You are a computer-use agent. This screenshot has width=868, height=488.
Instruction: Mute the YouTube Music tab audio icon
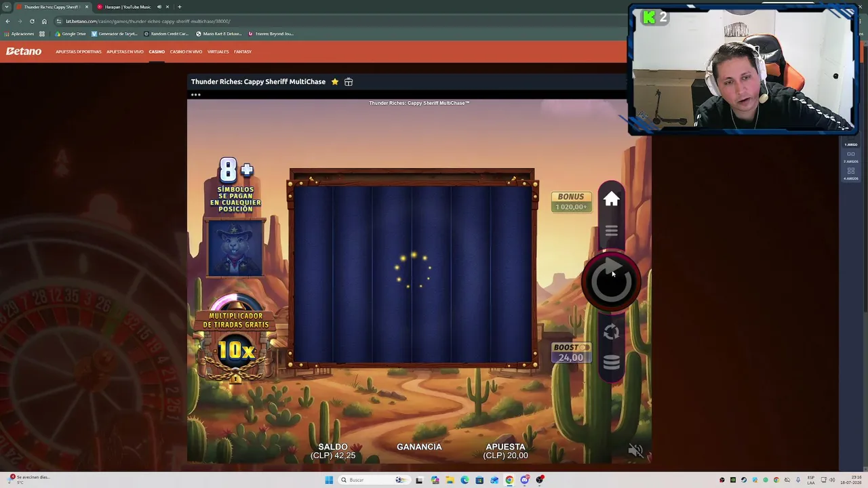tap(158, 7)
